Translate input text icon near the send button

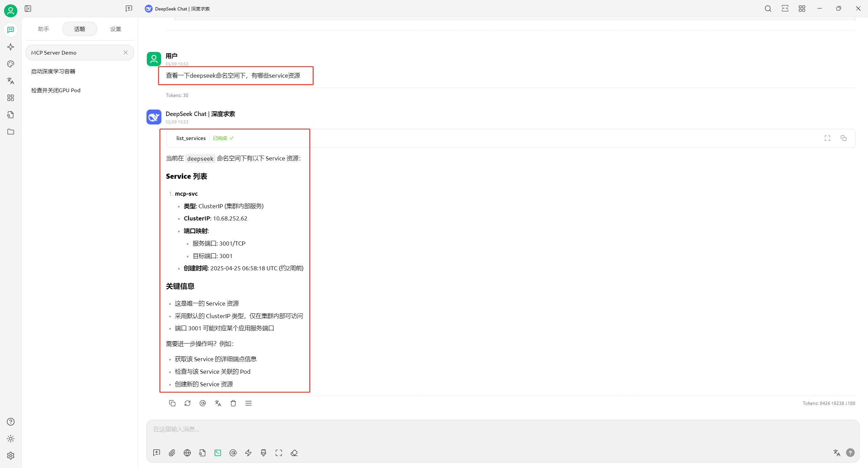837,453
